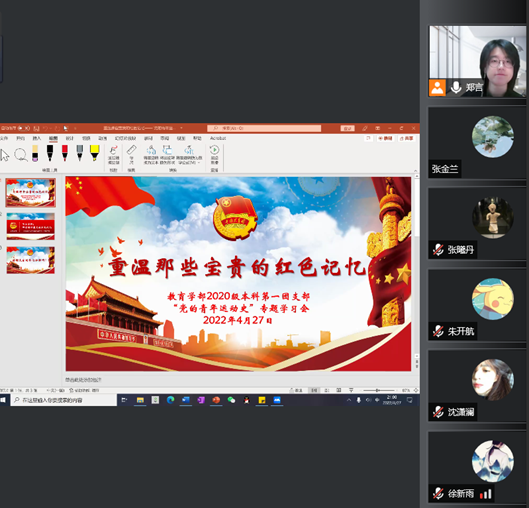
Task: Start Slide Show from status bar
Action: [x=351, y=390]
